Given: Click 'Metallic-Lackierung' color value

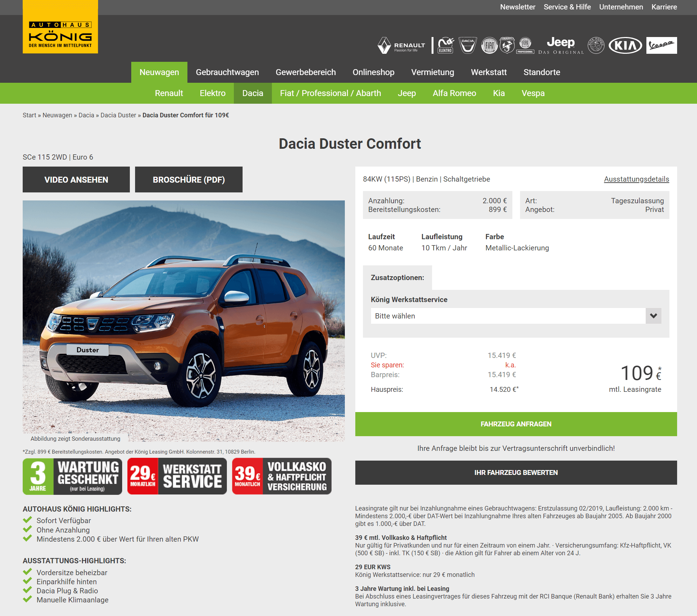Looking at the screenshot, I should pos(517,248).
